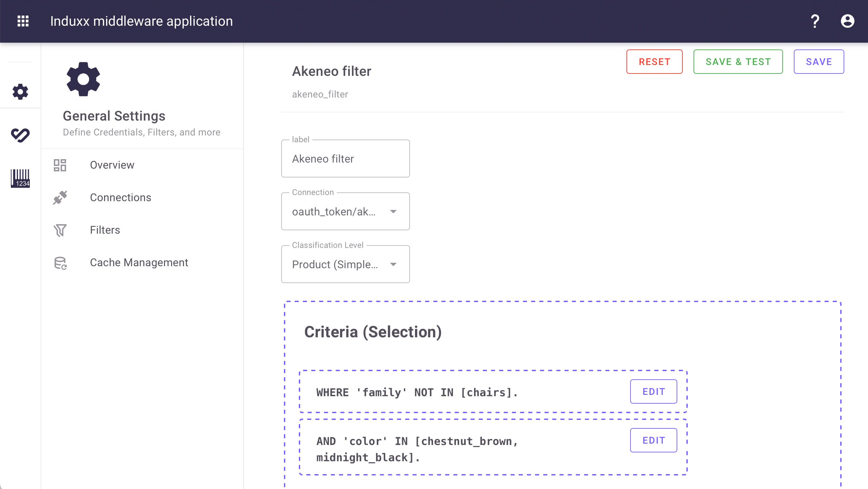
Task: Click the Criteria (Selection) heading
Action: pyautogui.click(x=373, y=332)
